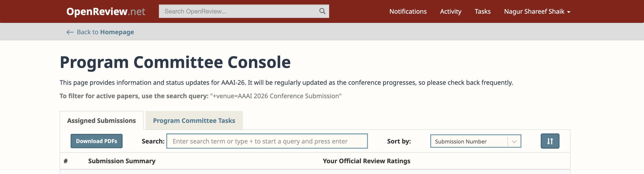Viewport: 644px width, 174px height.
Task: Click the magnifier icon in OpenReview search
Action: point(322,11)
